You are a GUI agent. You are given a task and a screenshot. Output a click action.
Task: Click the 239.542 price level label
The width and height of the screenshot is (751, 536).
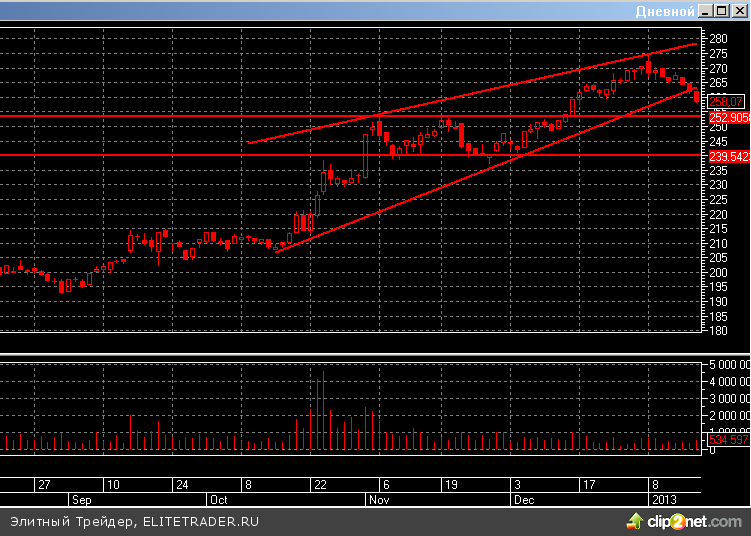tap(727, 156)
